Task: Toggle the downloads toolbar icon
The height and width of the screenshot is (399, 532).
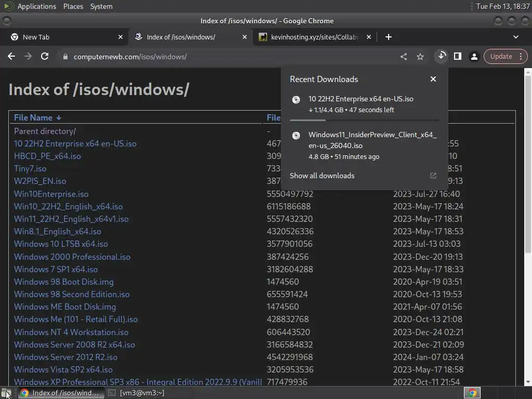Action: (x=442, y=56)
